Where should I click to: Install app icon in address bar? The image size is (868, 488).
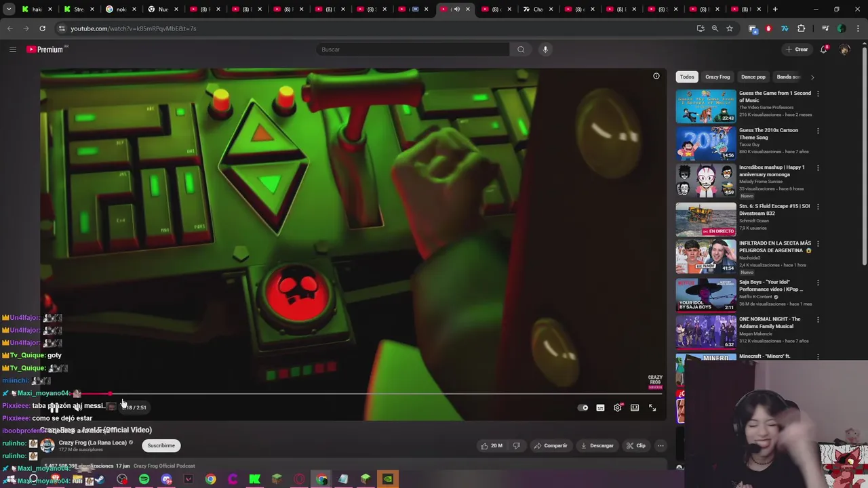pyautogui.click(x=701, y=28)
